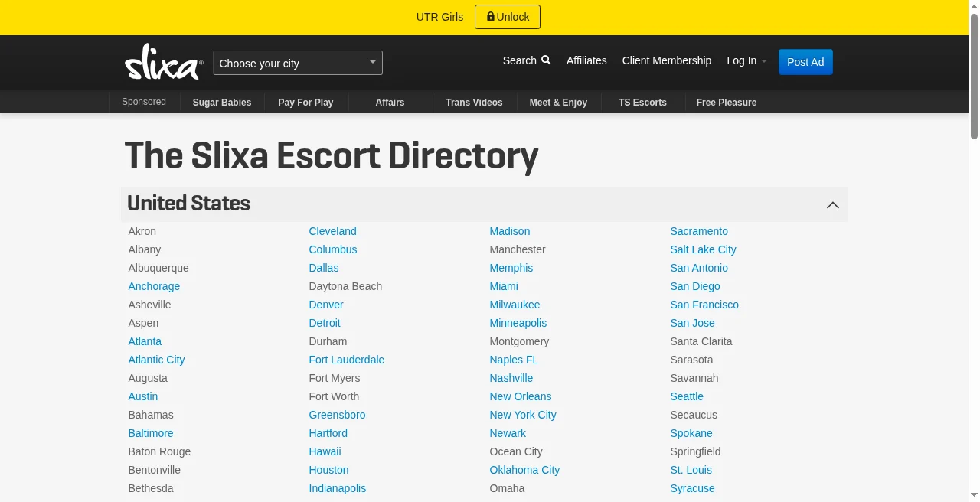Open the New York City link
The height and width of the screenshot is (502, 980).
[x=523, y=415]
